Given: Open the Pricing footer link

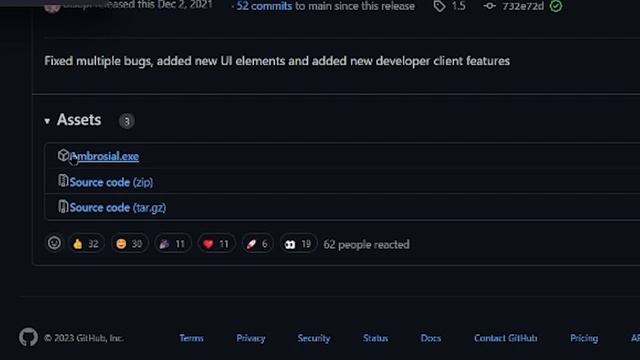Looking at the screenshot, I should click(584, 338).
